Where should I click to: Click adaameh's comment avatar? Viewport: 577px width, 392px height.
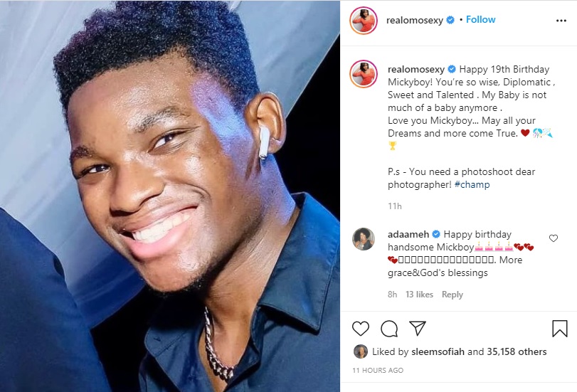[x=364, y=240]
